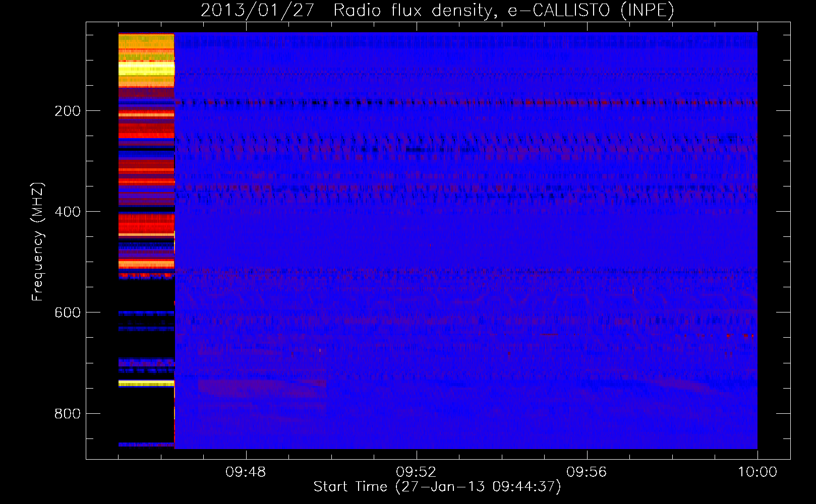Image resolution: width=816 pixels, height=504 pixels.
Task: Click the 'Frequency (MHZ)' axis label
Action: click(x=38, y=241)
